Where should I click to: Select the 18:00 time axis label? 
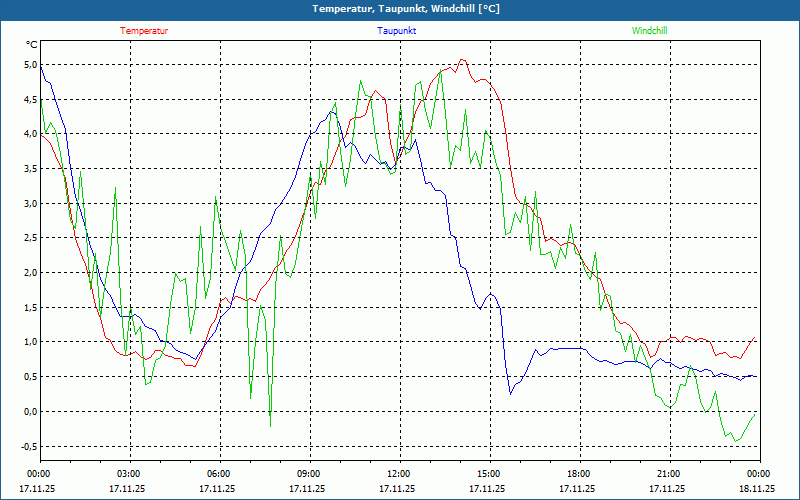[x=579, y=474]
